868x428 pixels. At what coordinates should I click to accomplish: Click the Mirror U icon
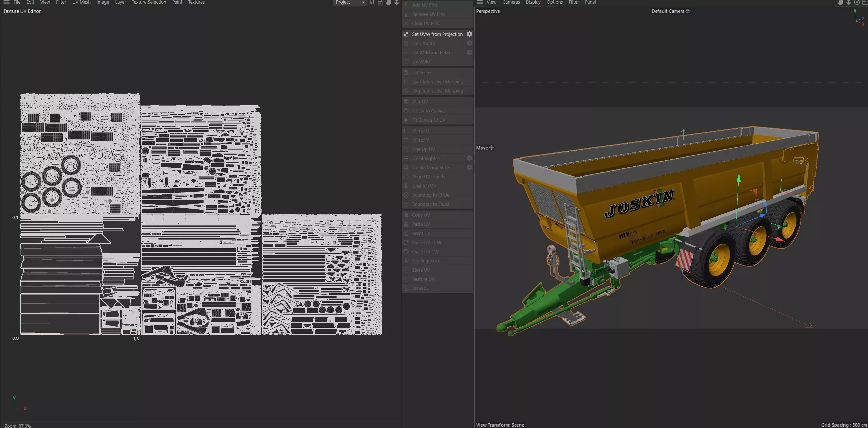[x=406, y=131]
